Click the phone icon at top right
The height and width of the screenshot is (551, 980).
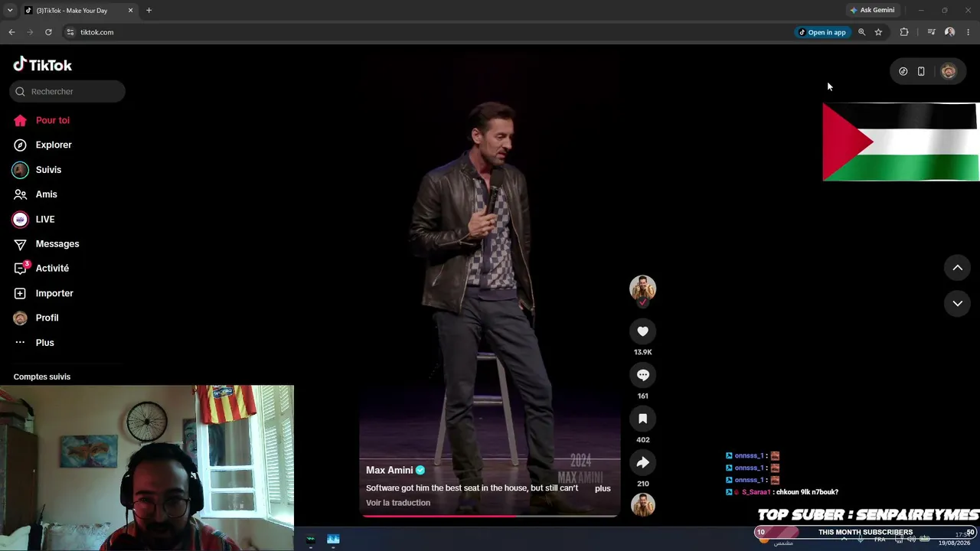(x=921, y=71)
